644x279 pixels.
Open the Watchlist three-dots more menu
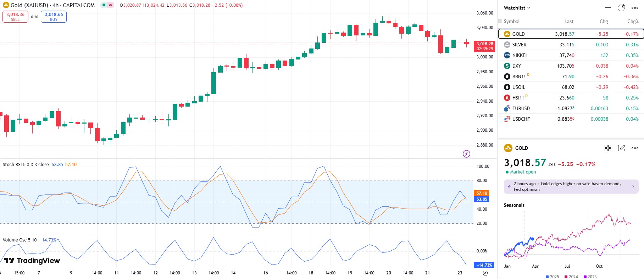pyautogui.click(x=635, y=8)
